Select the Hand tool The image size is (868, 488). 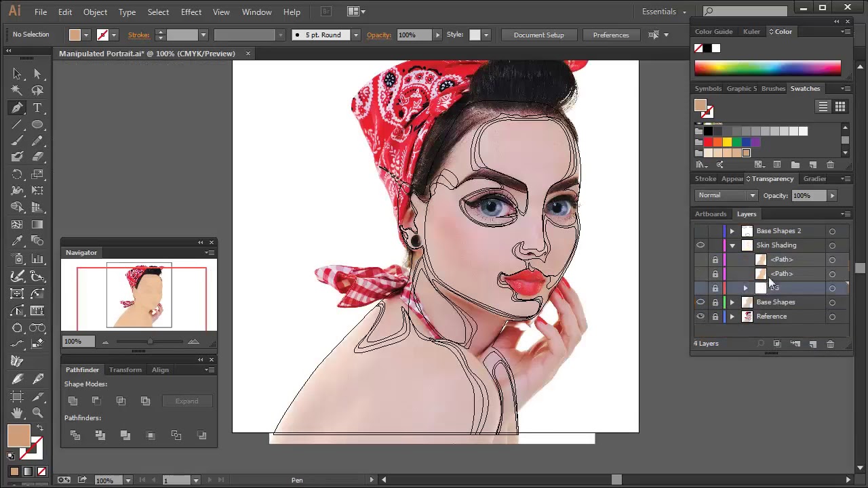click(x=16, y=412)
